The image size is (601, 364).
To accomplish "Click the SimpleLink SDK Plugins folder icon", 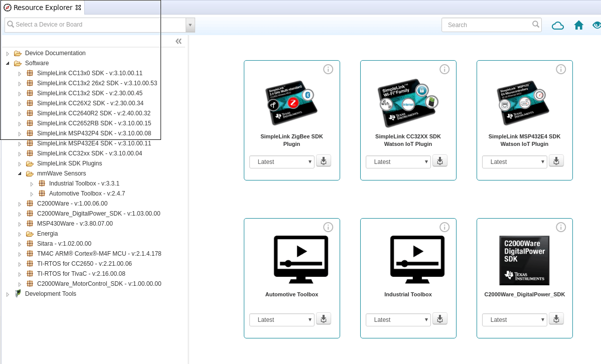I will [x=30, y=163].
